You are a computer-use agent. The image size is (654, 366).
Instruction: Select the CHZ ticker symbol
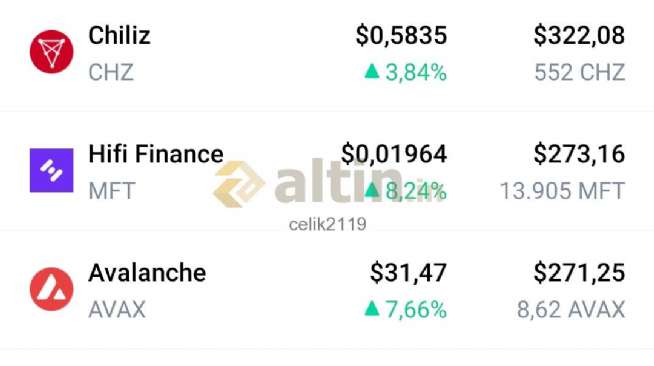[x=111, y=72]
